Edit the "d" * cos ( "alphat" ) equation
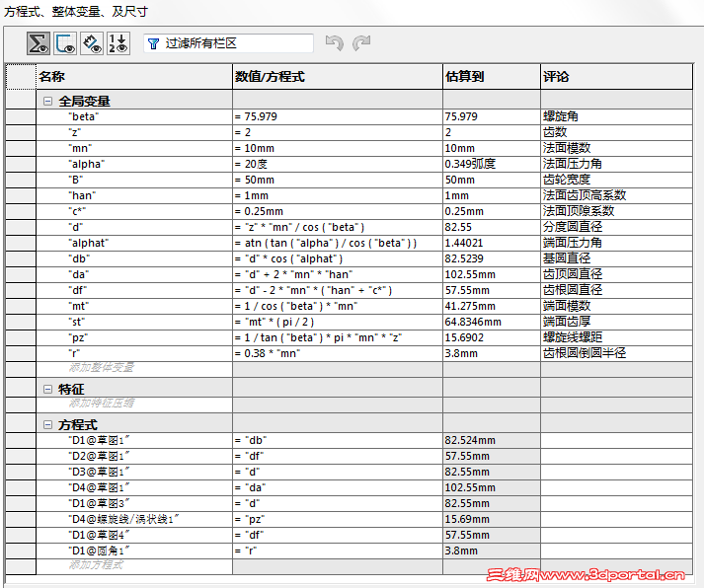This screenshot has height=588, width=704. coord(338,258)
